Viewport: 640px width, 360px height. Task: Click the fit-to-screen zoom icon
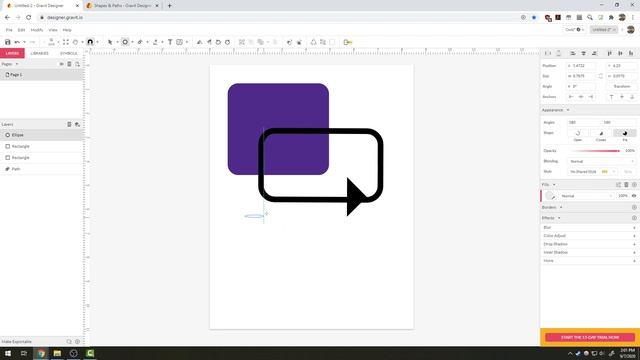click(66, 42)
